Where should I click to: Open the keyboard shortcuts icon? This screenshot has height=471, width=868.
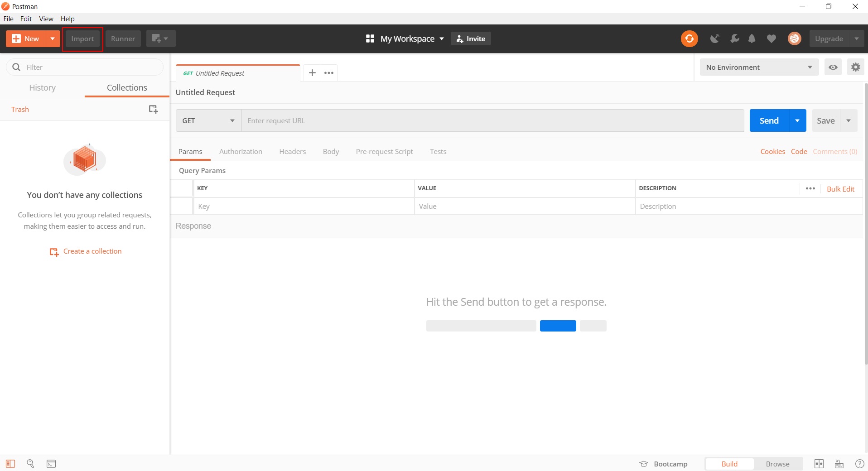click(x=839, y=464)
